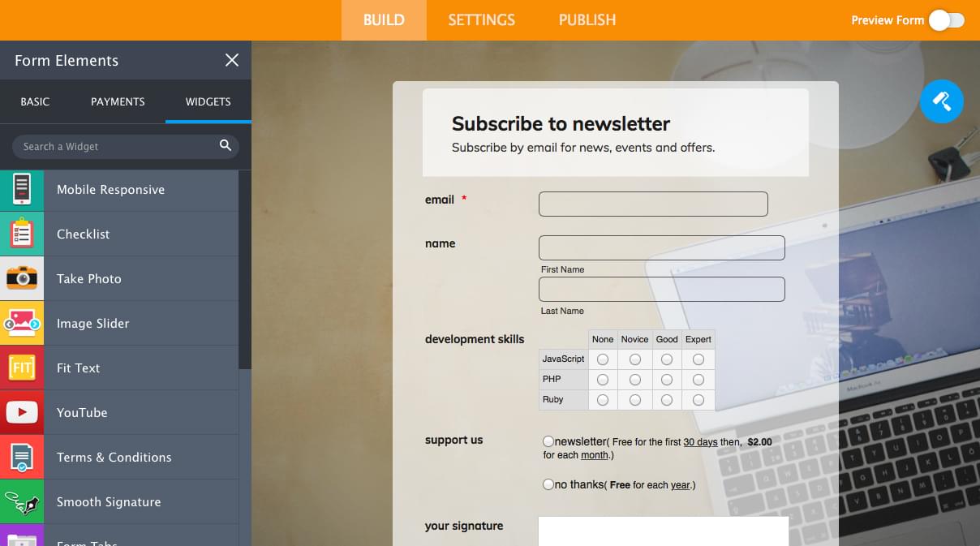Click the Terms & Conditions widget icon

click(x=22, y=458)
